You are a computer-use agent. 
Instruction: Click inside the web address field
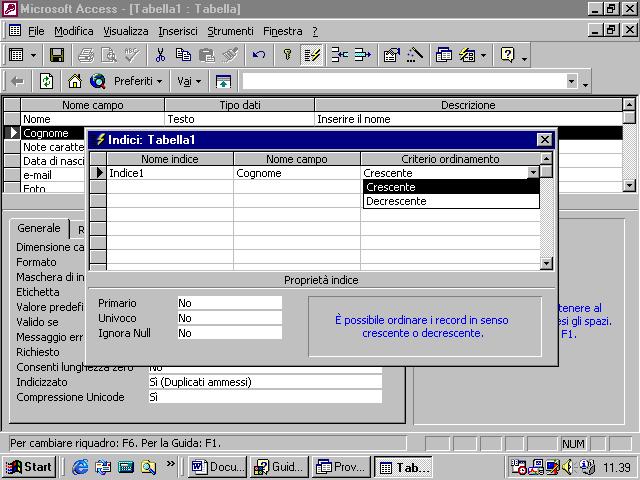click(x=404, y=81)
